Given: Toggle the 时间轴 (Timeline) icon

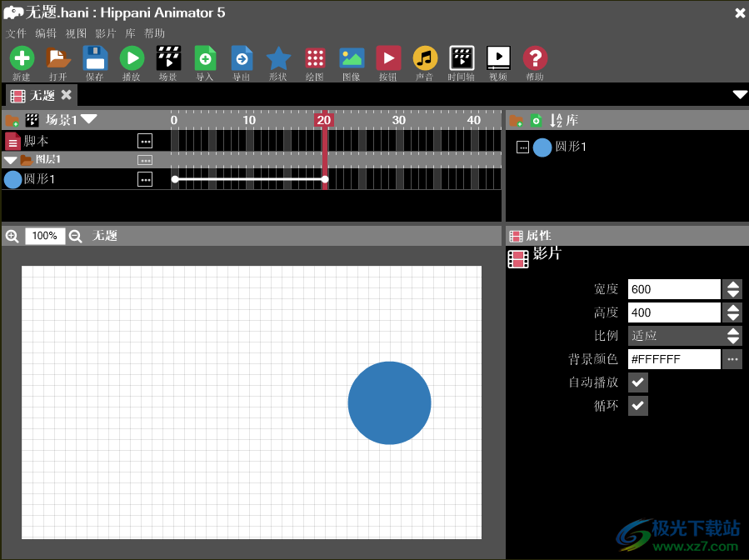Looking at the screenshot, I should (x=462, y=58).
